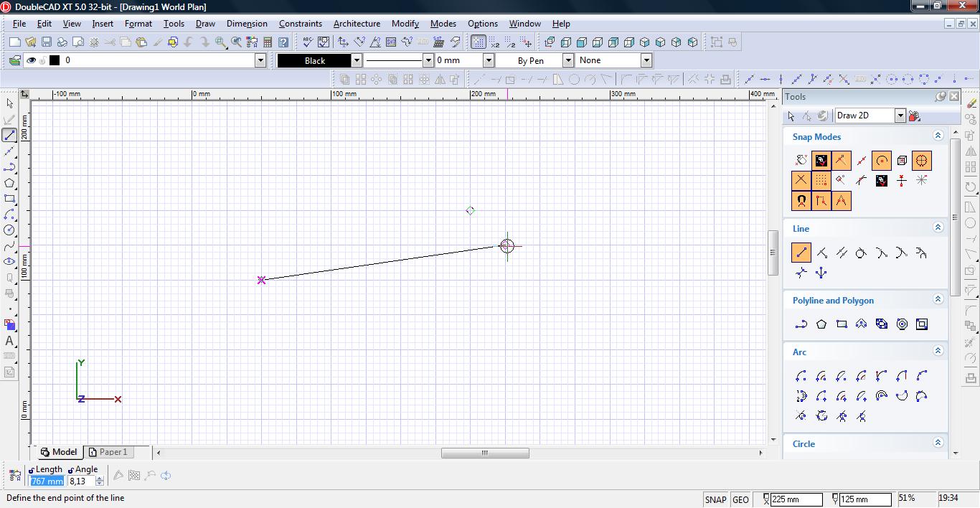Click the spell check ABC icon
Viewport: 980px width, 508px height.
click(307, 42)
